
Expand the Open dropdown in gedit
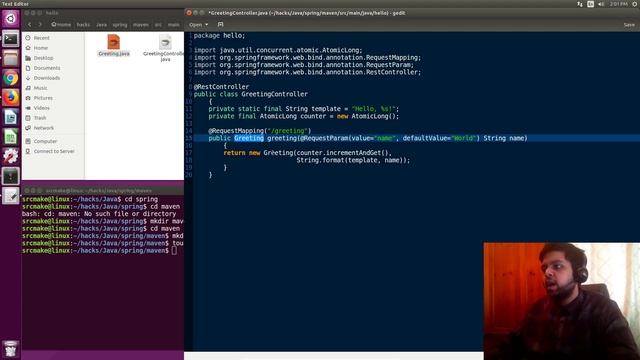(198, 24)
